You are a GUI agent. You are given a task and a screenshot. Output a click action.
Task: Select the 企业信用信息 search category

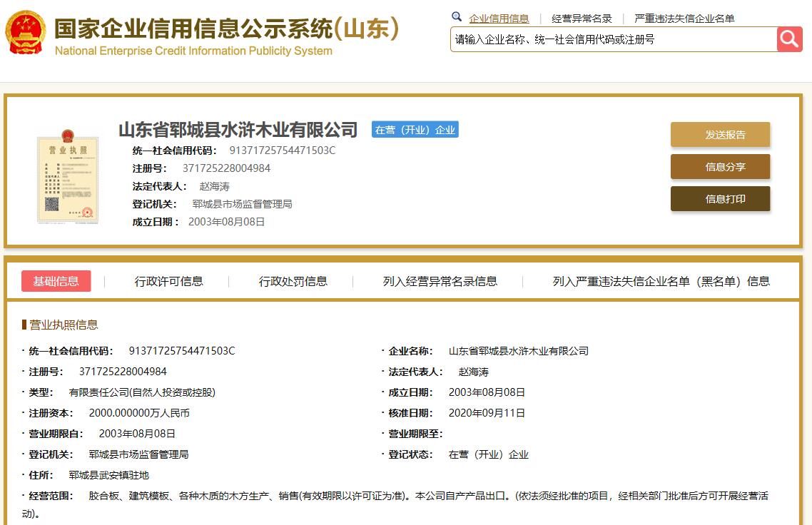pos(499,19)
